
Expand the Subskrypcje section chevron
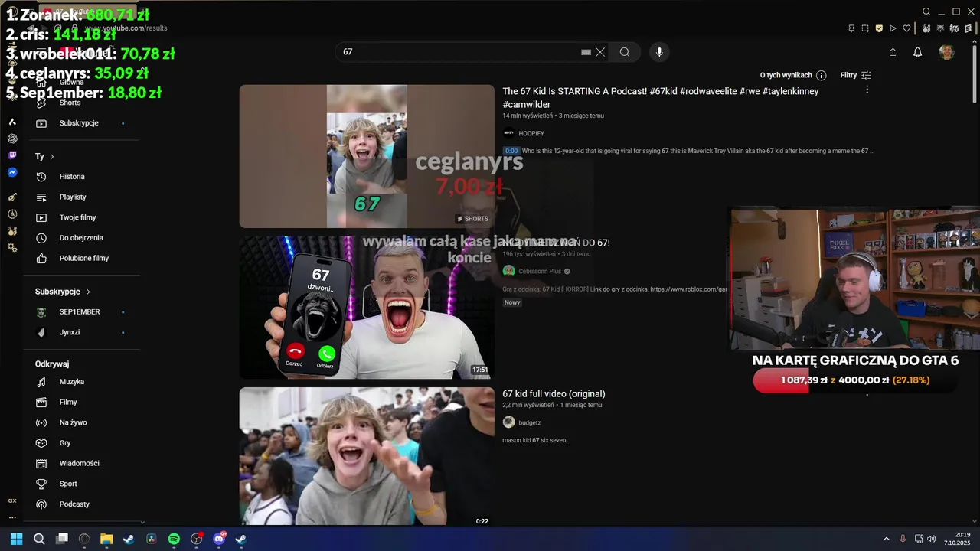tap(88, 292)
